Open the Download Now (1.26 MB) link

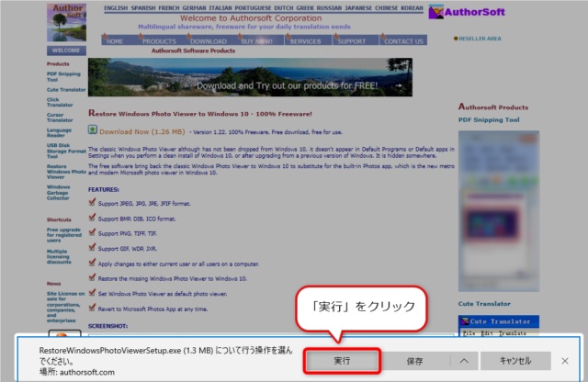142,132
